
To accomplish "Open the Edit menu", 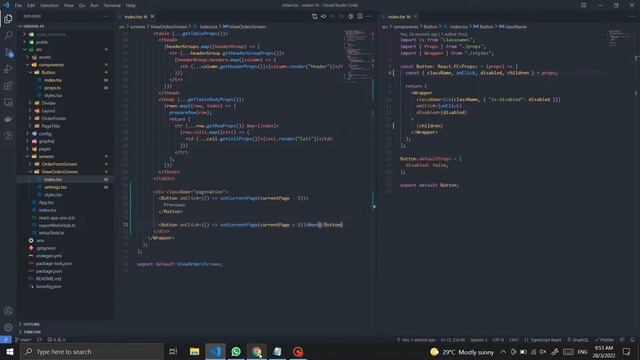I will (31, 5).
